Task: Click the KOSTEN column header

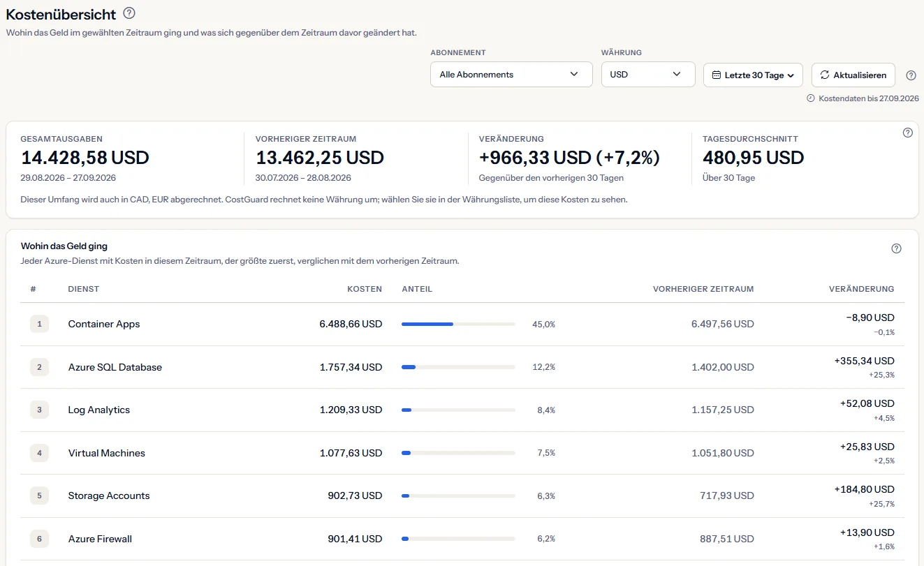Action: (x=365, y=289)
